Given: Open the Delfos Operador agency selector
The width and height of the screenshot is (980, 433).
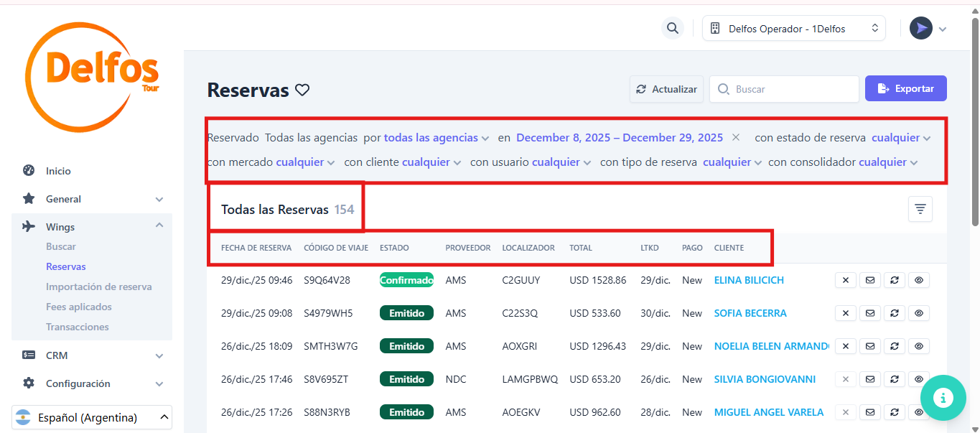Looking at the screenshot, I should 793,29.
